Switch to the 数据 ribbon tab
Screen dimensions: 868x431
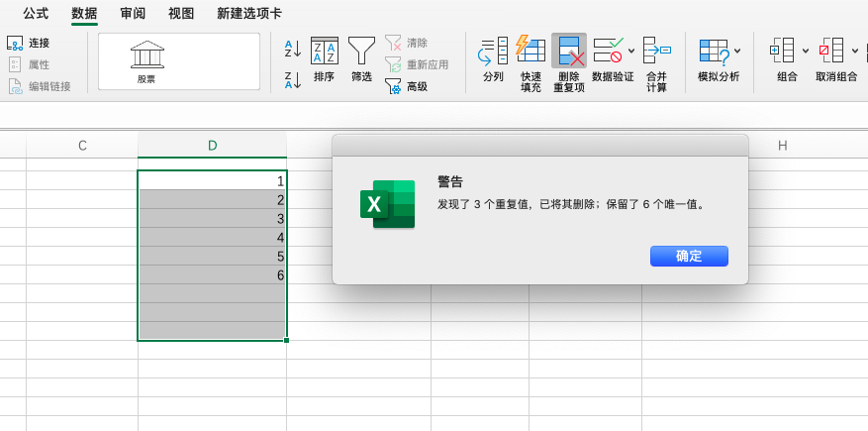click(84, 13)
